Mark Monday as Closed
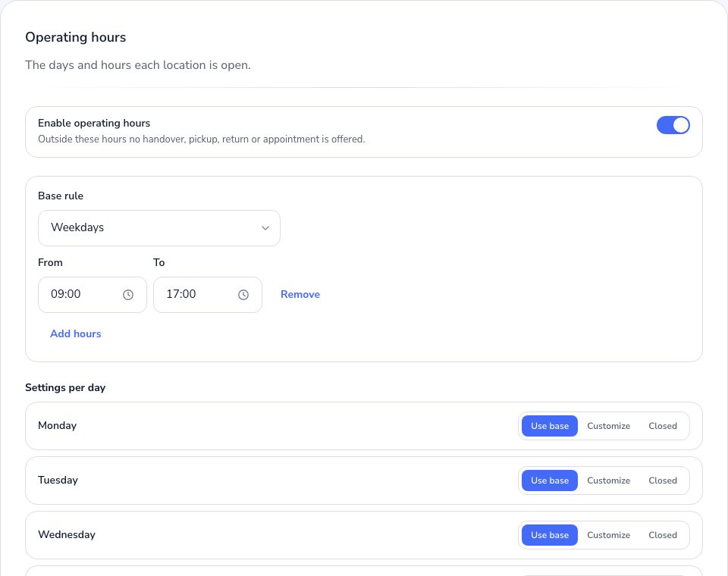This screenshot has width=728, height=576. 663,426
